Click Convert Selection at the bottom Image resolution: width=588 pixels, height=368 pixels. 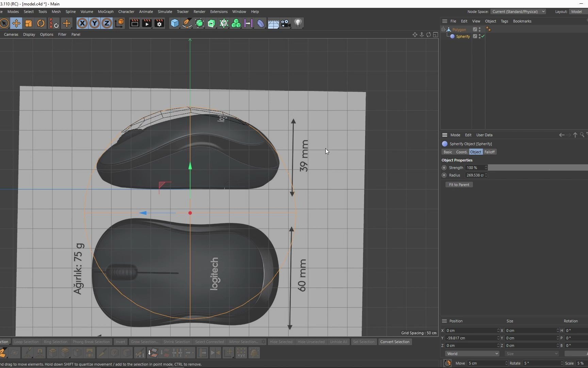pyautogui.click(x=395, y=342)
